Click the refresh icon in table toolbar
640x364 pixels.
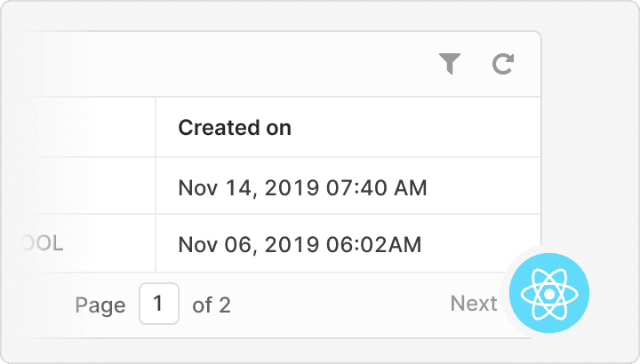(x=503, y=64)
